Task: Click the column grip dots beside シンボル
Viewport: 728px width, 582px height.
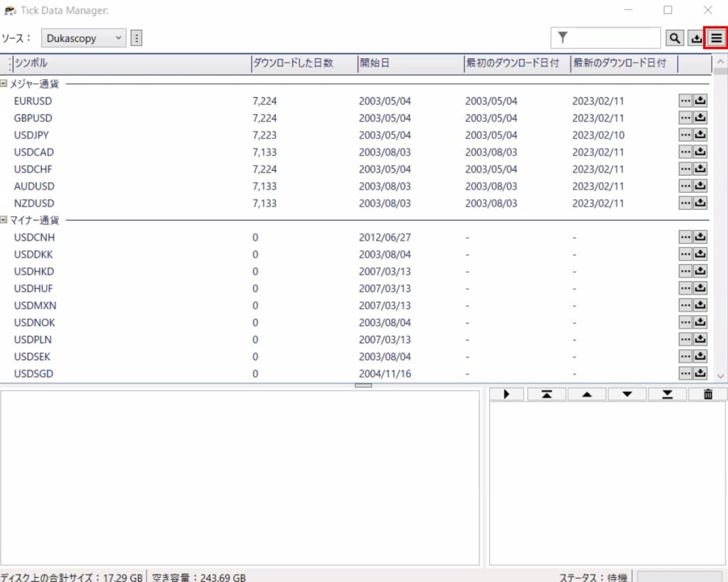Action: (x=10, y=63)
